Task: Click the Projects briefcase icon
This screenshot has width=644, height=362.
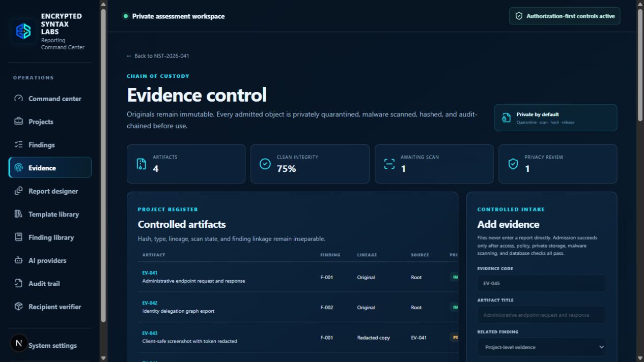Action: pos(19,122)
